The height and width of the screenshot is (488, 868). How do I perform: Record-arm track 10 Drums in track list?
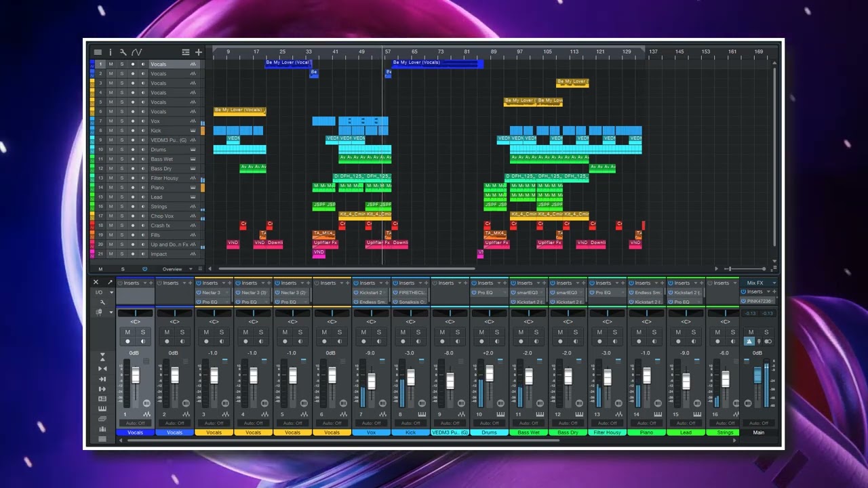[133, 150]
